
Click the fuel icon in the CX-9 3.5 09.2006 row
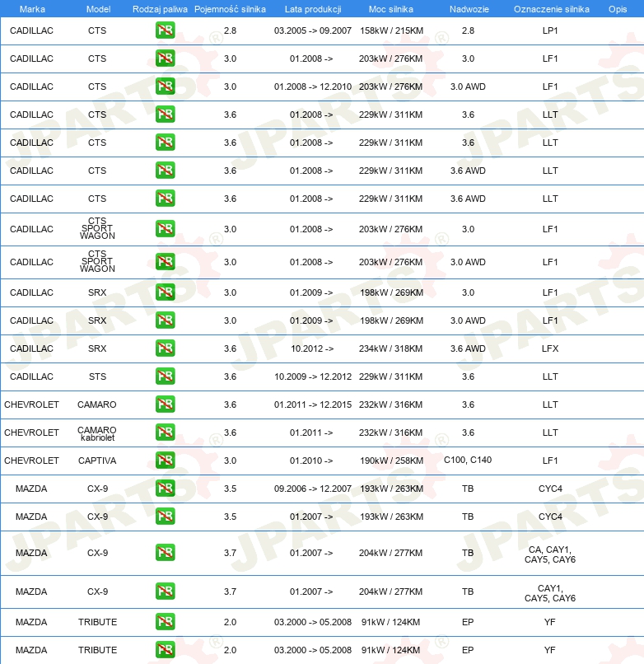pyautogui.click(x=166, y=489)
